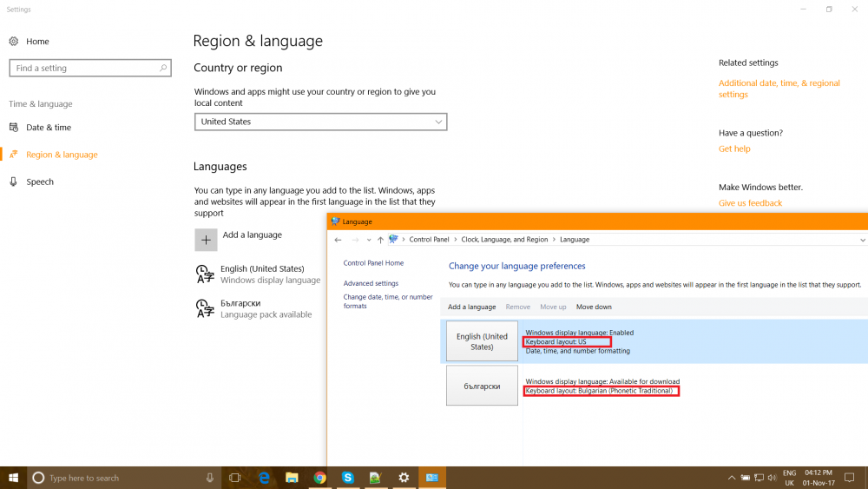Click the search magnifier in Find a setting
Image resolution: width=868 pixels, height=489 pixels.
point(163,68)
